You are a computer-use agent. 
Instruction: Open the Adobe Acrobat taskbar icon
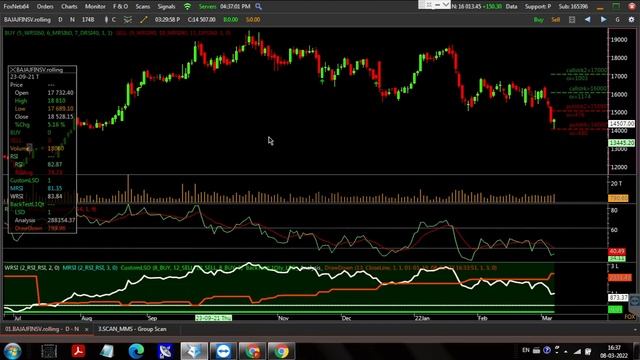pos(78,351)
